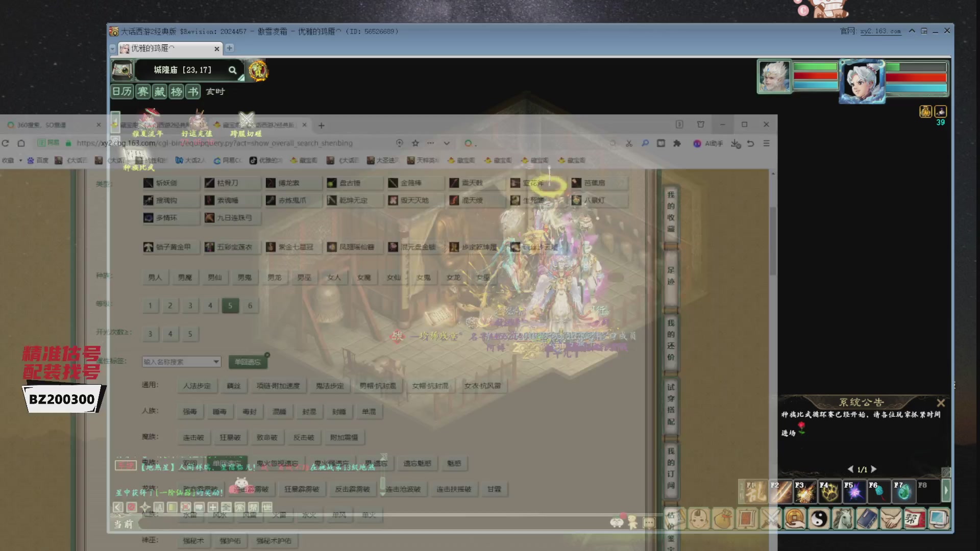
Task: Click the browser reload icon
Action: tap(6, 143)
